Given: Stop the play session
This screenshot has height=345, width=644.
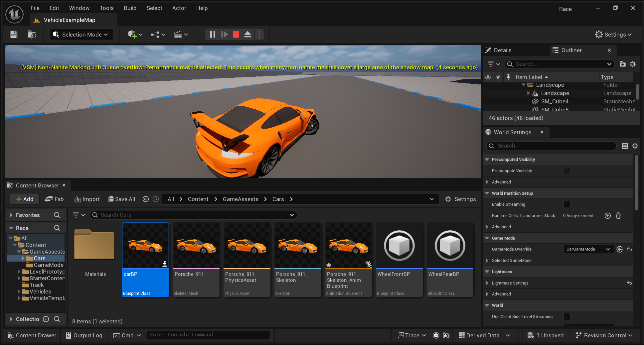Looking at the screenshot, I should tap(236, 35).
